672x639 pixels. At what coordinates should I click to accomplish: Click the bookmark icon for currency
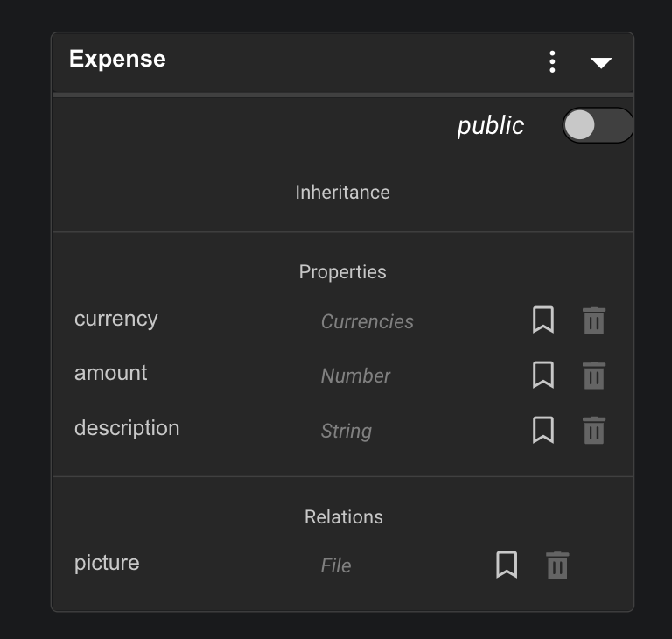click(543, 320)
